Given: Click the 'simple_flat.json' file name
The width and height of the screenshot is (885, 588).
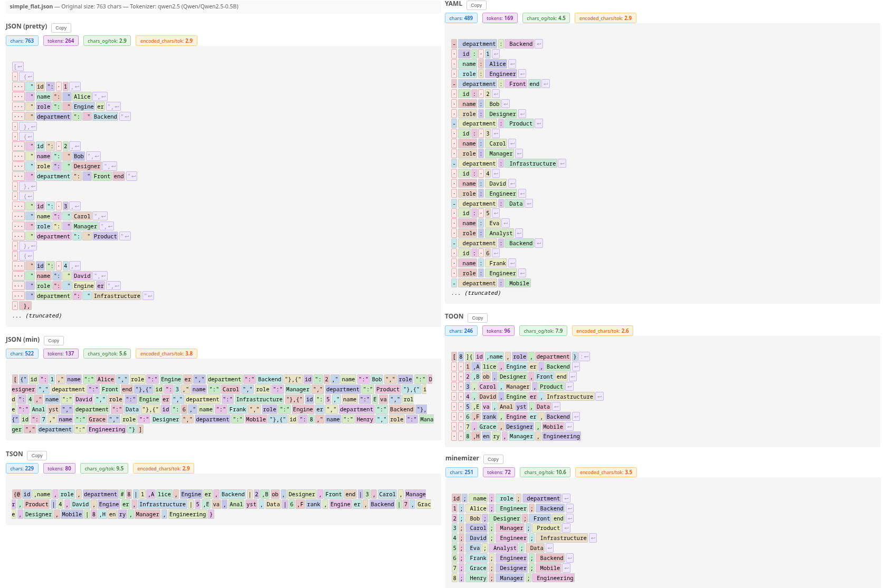Looking at the screenshot, I should 31,6.
